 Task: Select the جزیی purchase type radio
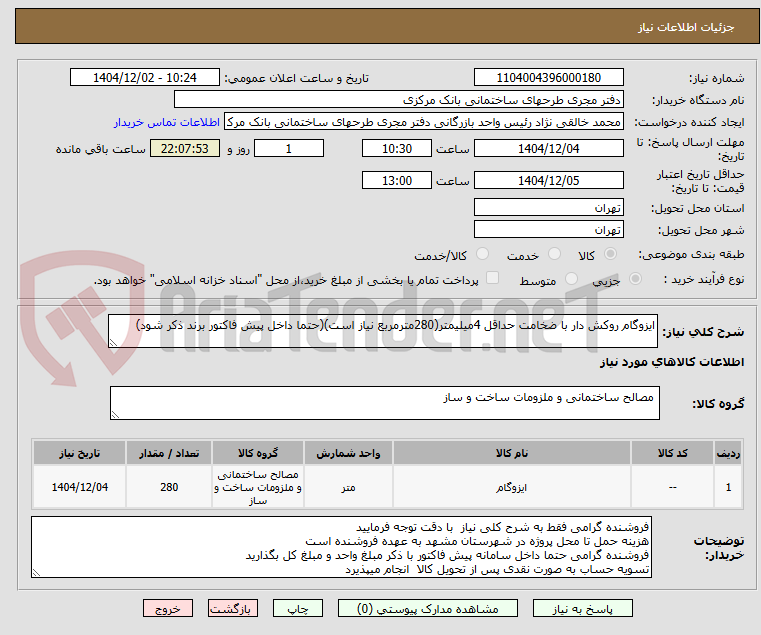point(635,279)
